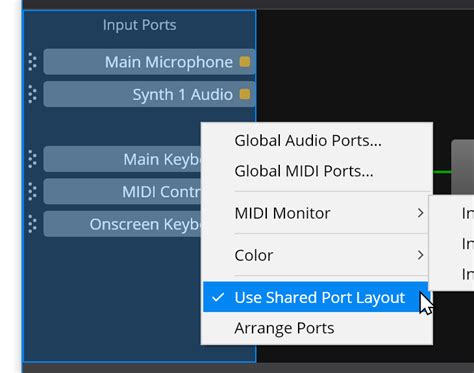Expand the MIDI Monitor submenu arrow

pyautogui.click(x=421, y=213)
